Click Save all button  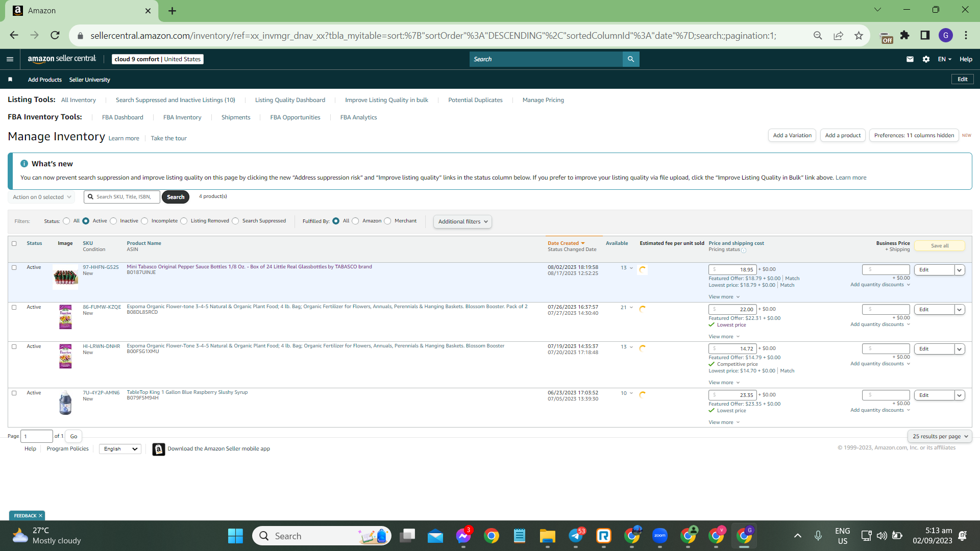coord(940,246)
